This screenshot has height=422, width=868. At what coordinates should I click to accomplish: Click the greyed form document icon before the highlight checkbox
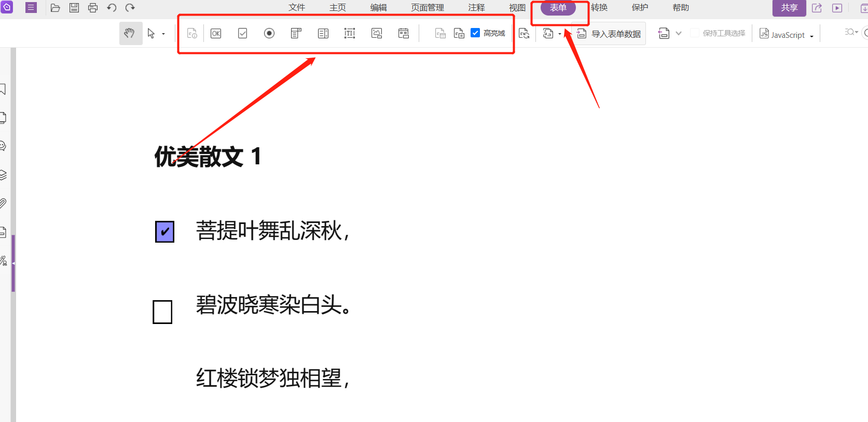coord(440,34)
